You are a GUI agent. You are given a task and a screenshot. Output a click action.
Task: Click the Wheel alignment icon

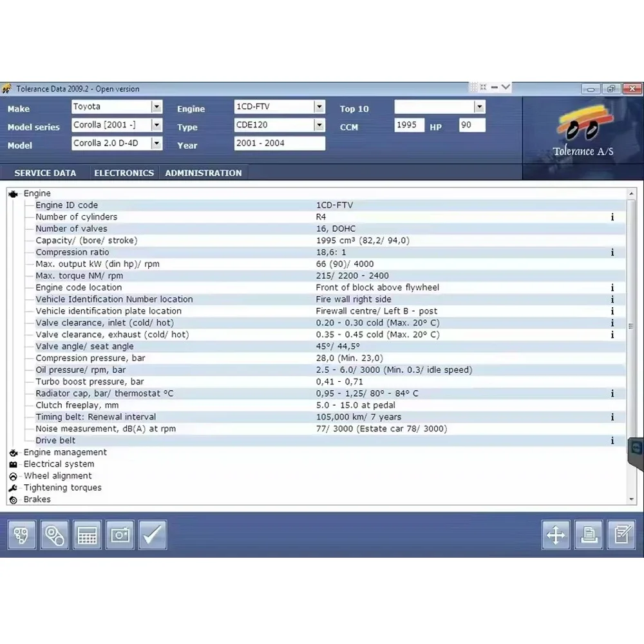[13, 477]
